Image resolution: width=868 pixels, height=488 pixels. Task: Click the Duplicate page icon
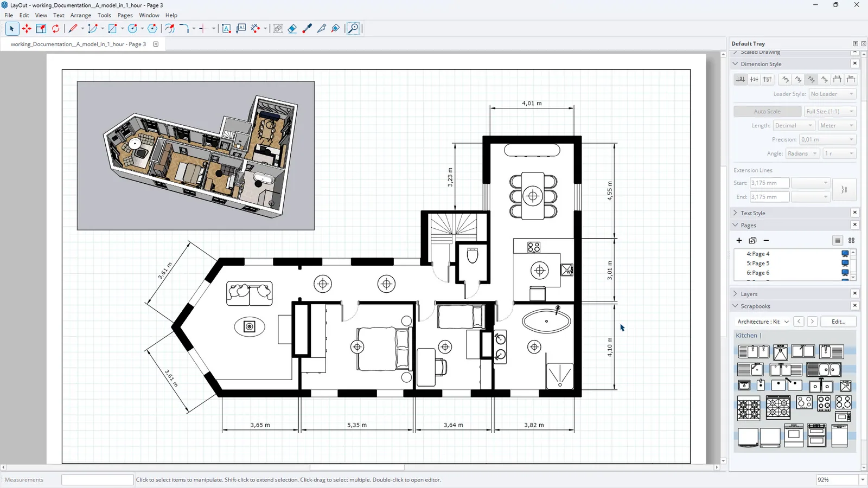[x=752, y=240]
